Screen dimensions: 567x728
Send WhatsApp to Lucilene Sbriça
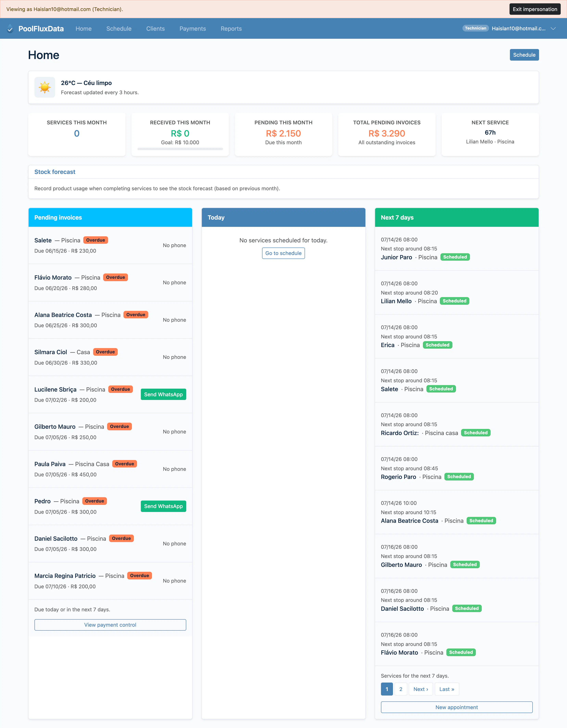[x=163, y=394]
